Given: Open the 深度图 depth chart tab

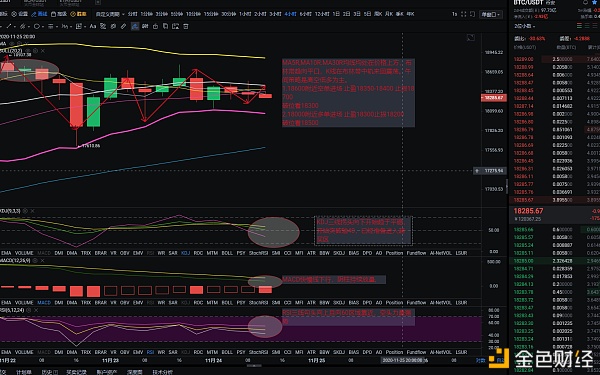Looking at the screenshot, I should 135,372.
